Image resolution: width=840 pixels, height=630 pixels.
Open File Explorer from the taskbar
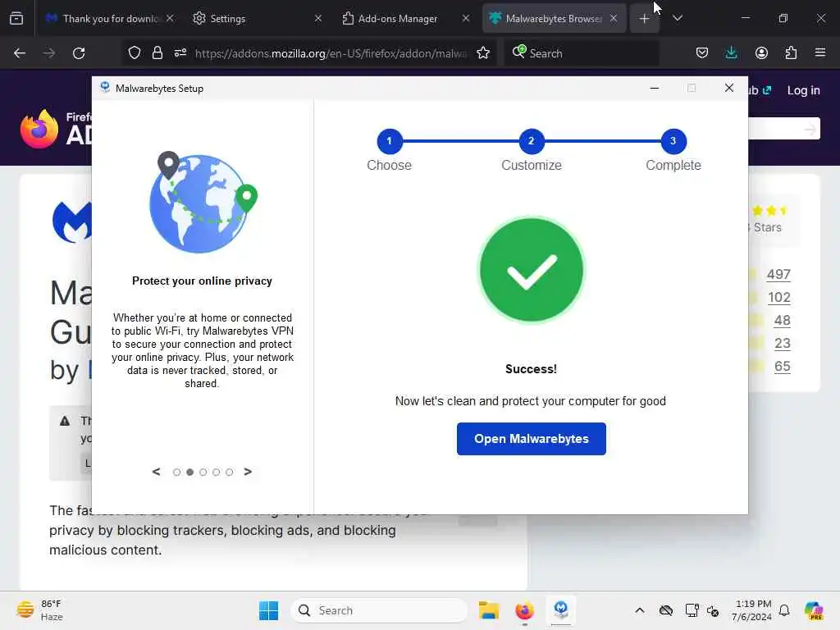click(489, 610)
